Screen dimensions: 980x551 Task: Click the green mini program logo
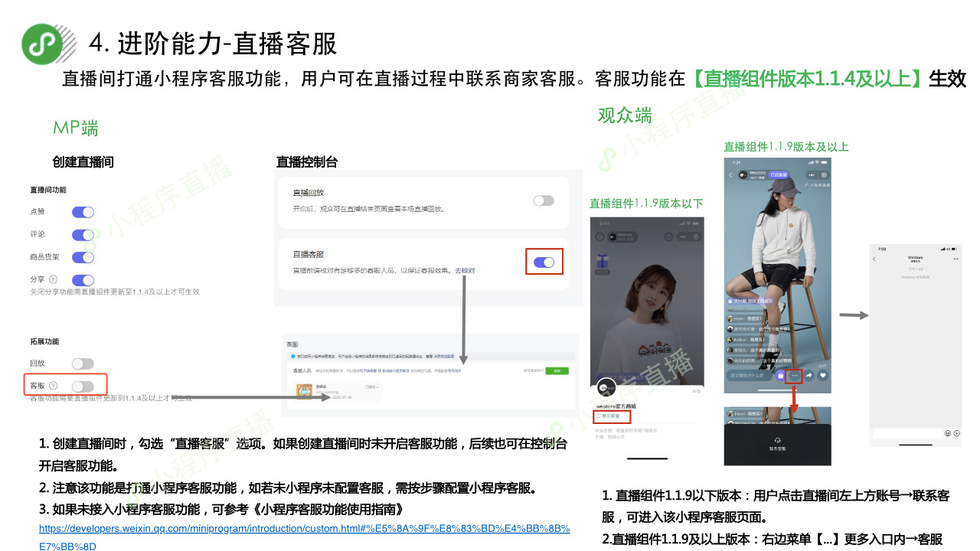click(x=42, y=44)
